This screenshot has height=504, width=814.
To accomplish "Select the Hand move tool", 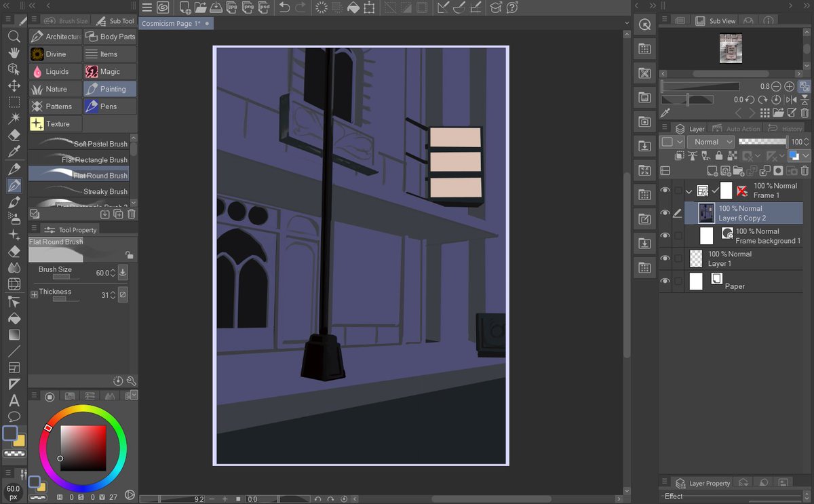I will (14, 53).
